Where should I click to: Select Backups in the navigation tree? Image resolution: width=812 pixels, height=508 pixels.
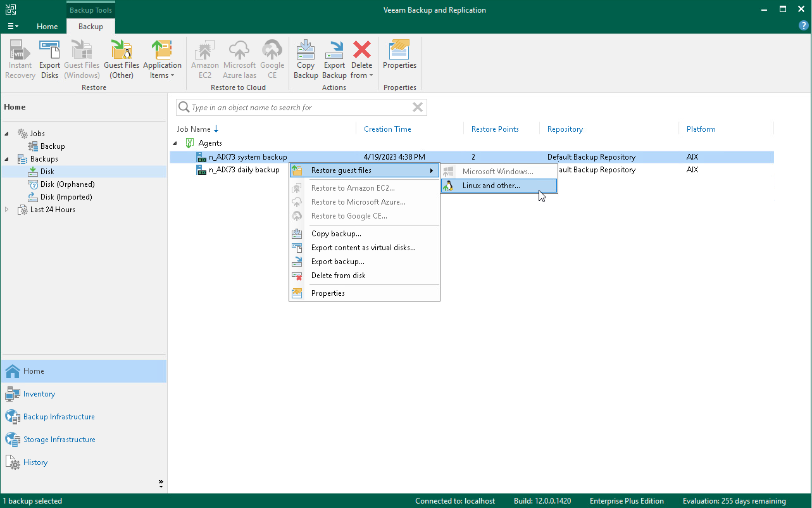coord(44,159)
